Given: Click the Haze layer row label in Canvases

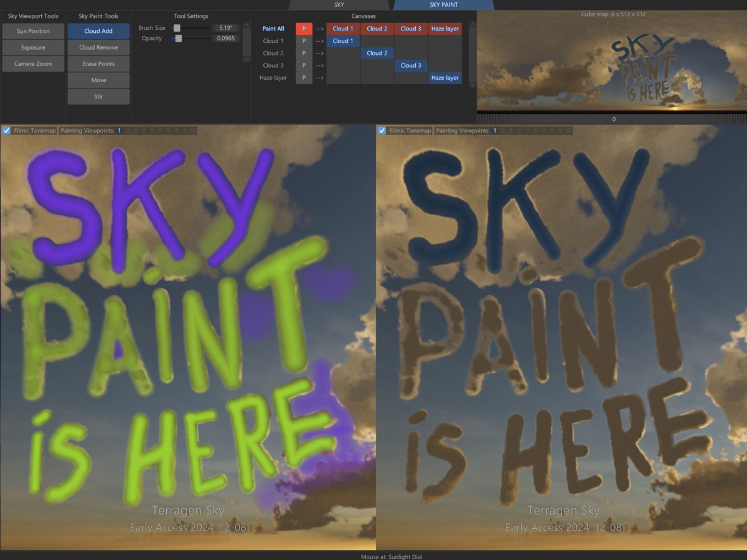Looking at the screenshot, I should pyautogui.click(x=273, y=78).
